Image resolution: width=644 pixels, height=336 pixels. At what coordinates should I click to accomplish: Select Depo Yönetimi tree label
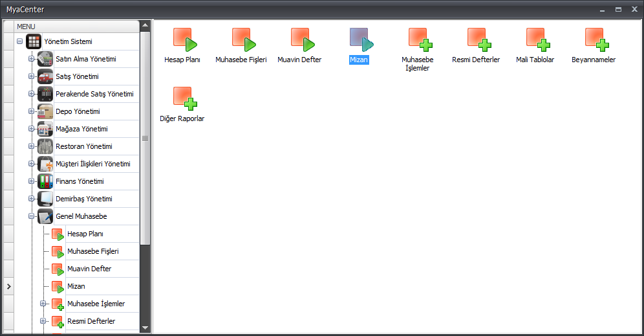coord(78,111)
